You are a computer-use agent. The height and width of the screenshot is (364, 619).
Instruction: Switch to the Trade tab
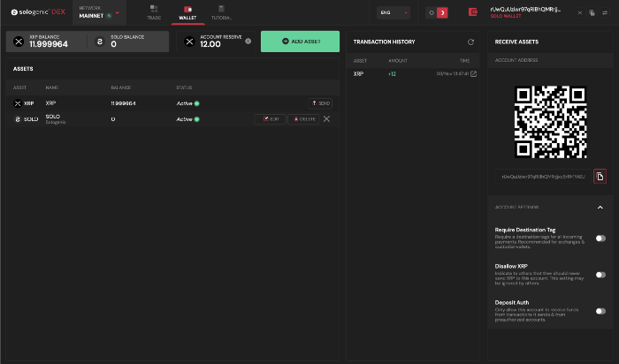click(154, 12)
